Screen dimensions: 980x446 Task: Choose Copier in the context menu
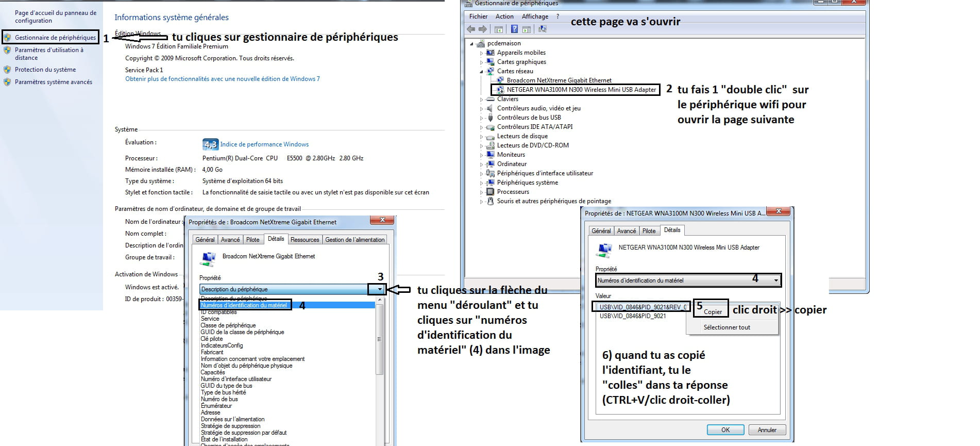tap(713, 312)
